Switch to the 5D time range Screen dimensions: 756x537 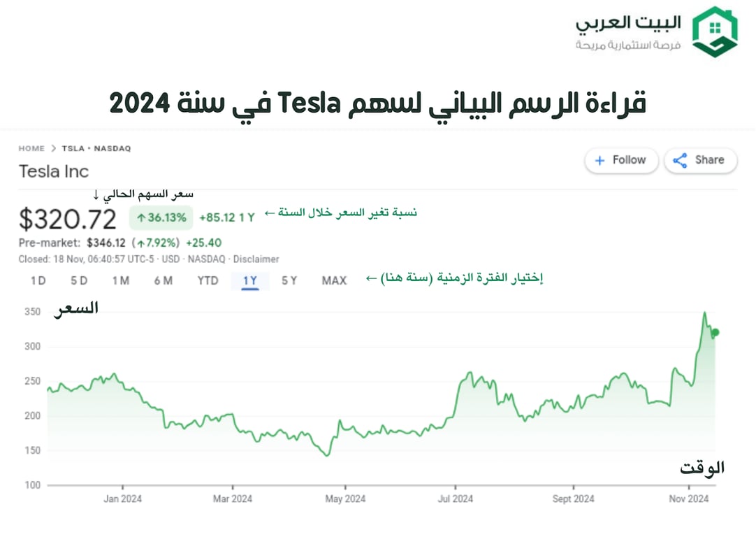coord(79,280)
